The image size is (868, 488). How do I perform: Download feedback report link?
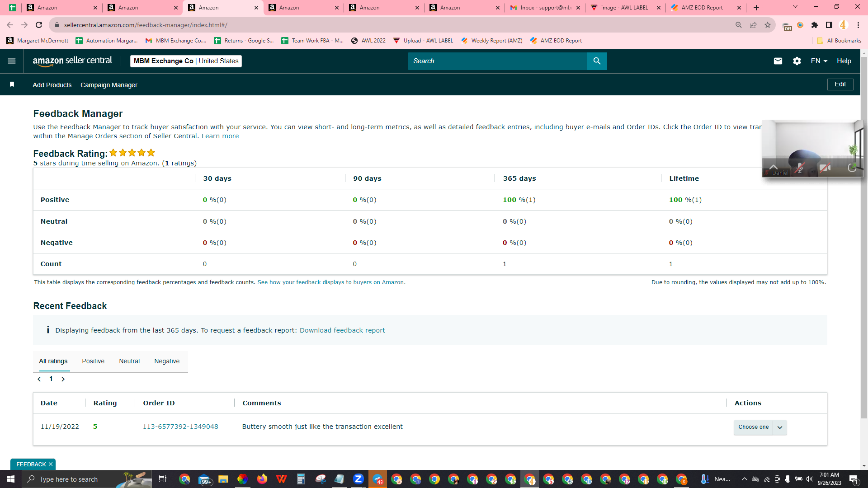(342, 330)
